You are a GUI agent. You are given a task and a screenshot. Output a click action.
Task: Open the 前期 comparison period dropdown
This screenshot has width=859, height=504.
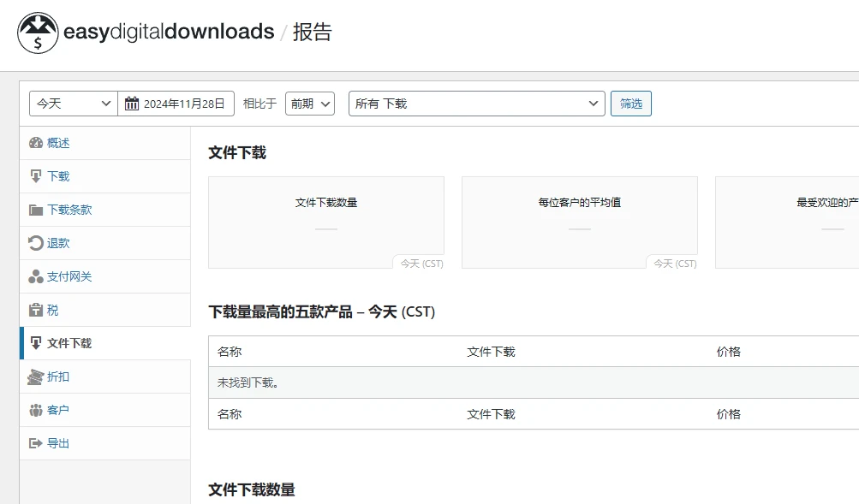click(x=309, y=103)
